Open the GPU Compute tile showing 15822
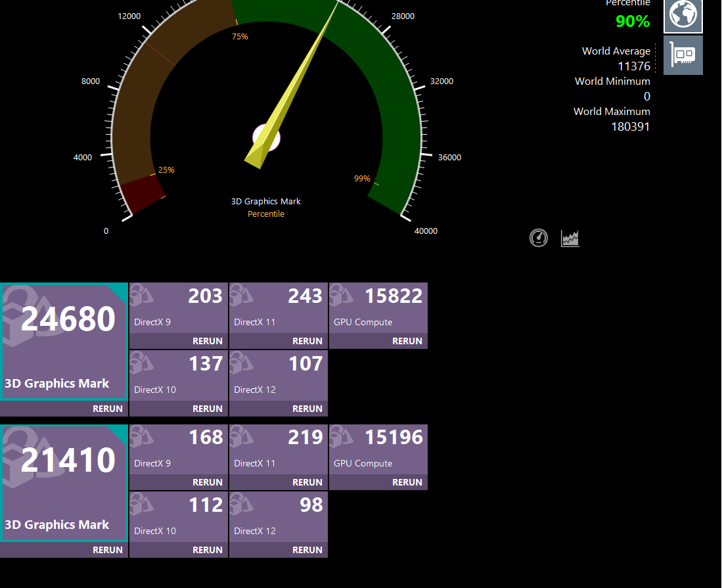This screenshot has width=722, height=588. tap(378, 307)
